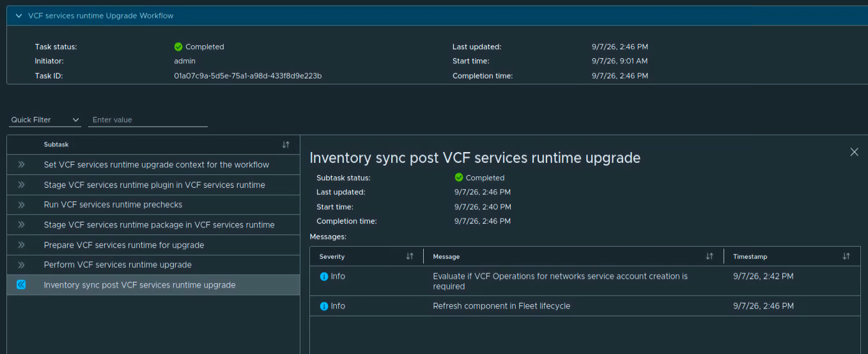Image resolution: width=868 pixels, height=354 pixels.
Task: Click the subtask Start time 9/7/26, 2:40 PM
Action: (x=483, y=207)
